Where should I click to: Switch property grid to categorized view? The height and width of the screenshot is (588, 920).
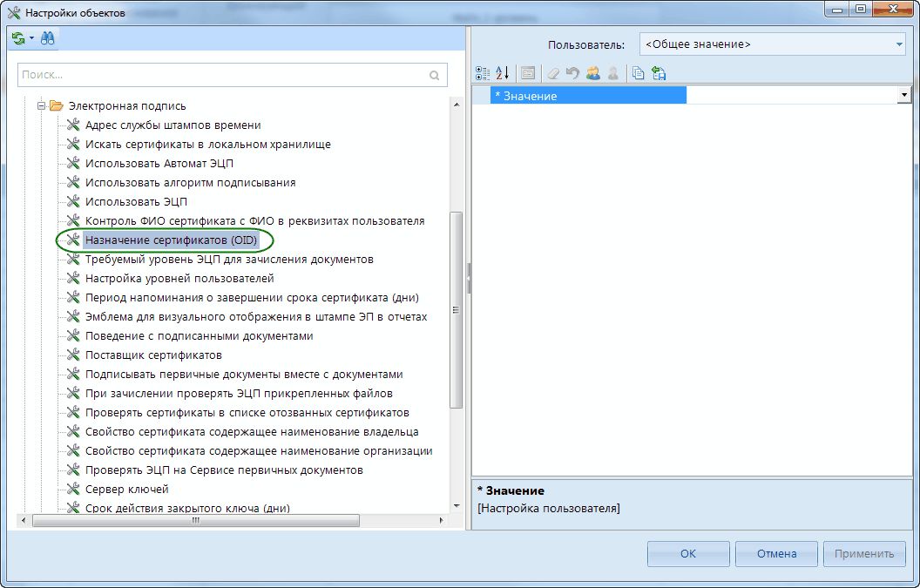(x=483, y=73)
